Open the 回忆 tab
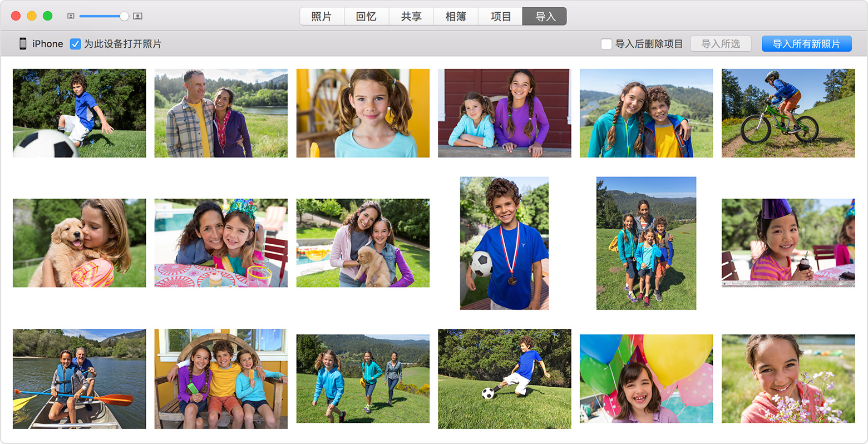The width and height of the screenshot is (868, 444). coord(366,17)
